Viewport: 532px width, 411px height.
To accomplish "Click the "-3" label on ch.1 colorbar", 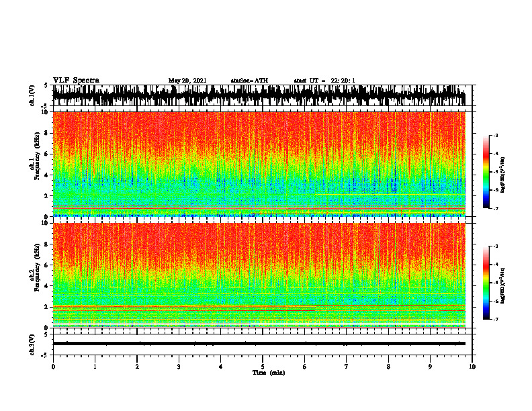I will point(496,135).
